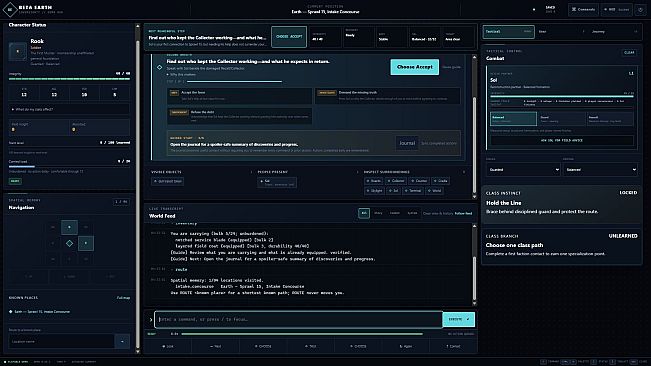Inspect the Counter surroundings chip
This screenshot has height=366, width=651.
[419, 181]
